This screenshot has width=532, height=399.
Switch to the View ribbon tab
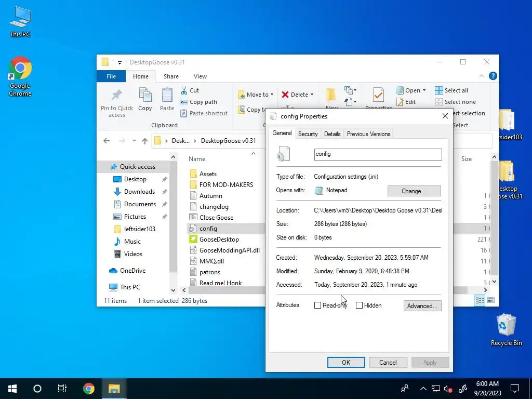point(200,76)
